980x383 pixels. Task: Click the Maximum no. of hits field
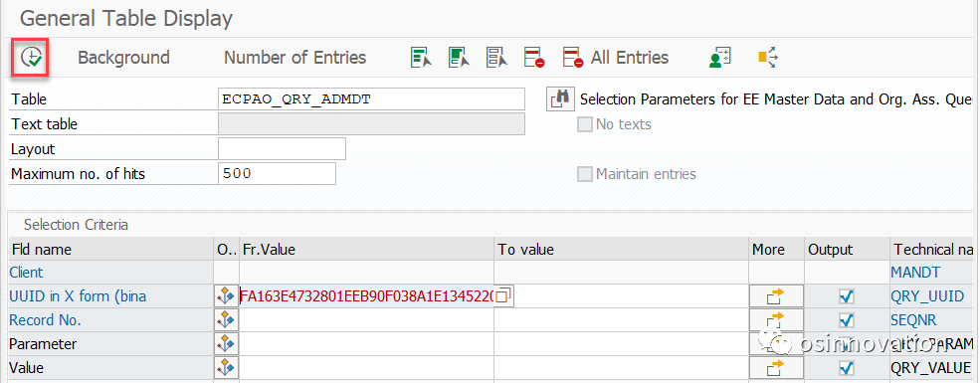[277, 174]
